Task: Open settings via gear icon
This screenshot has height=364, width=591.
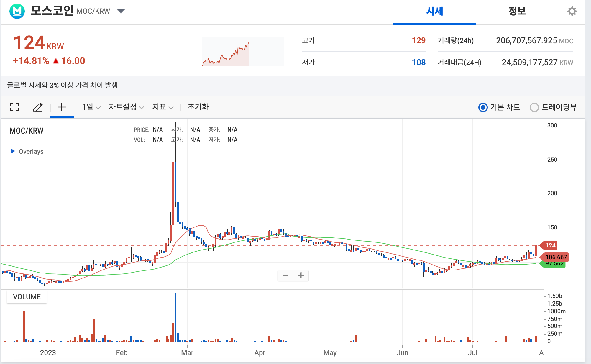Action: coord(572,12)
